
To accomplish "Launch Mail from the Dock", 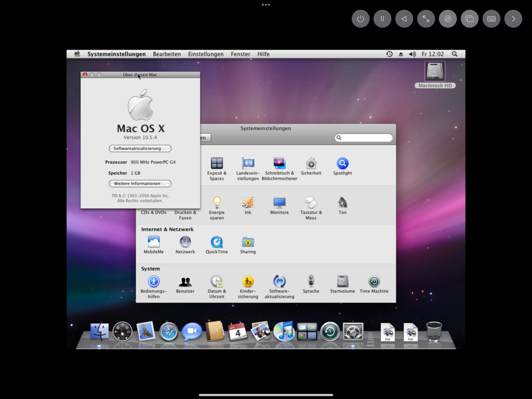I will [145, 331].
